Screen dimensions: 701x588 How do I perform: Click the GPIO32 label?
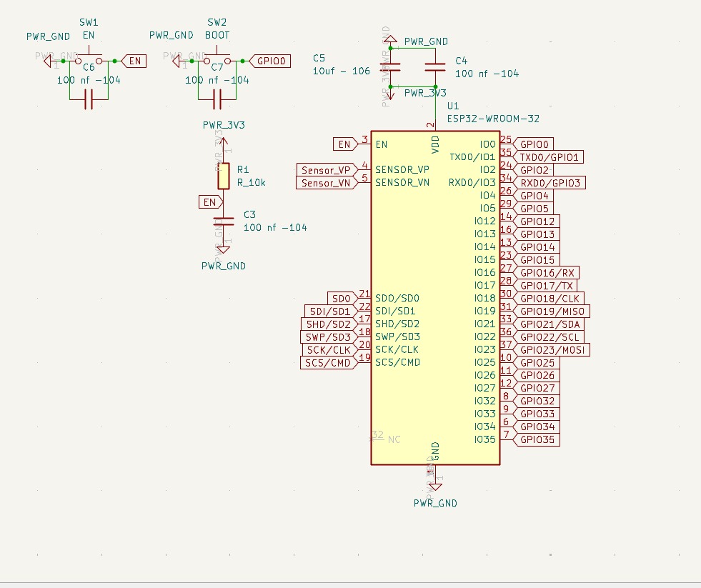tap(536, 401)
